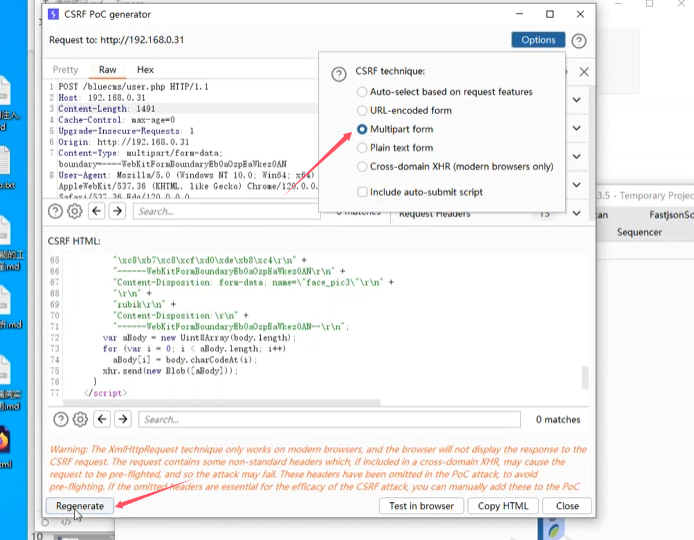Screen dimensions: 694x540
Task: Open help icon beside Options button
Action: (578, 41)
